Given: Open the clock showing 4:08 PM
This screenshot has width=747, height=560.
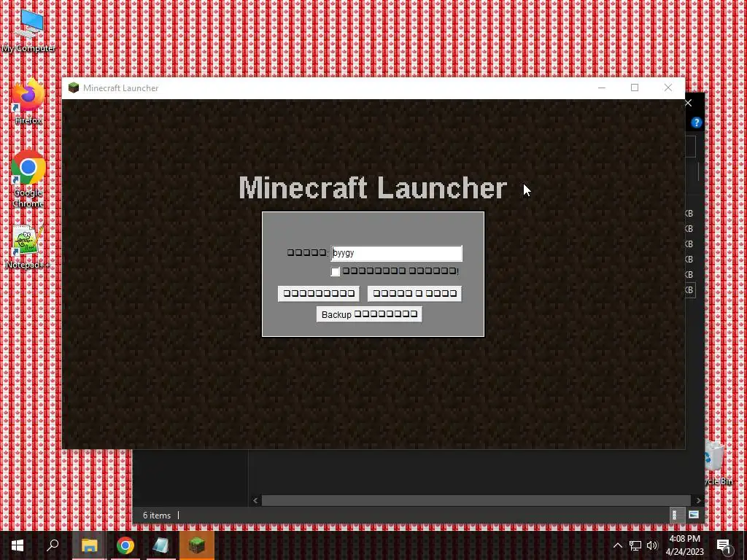Looking at the screenshot, I should 684,545.
